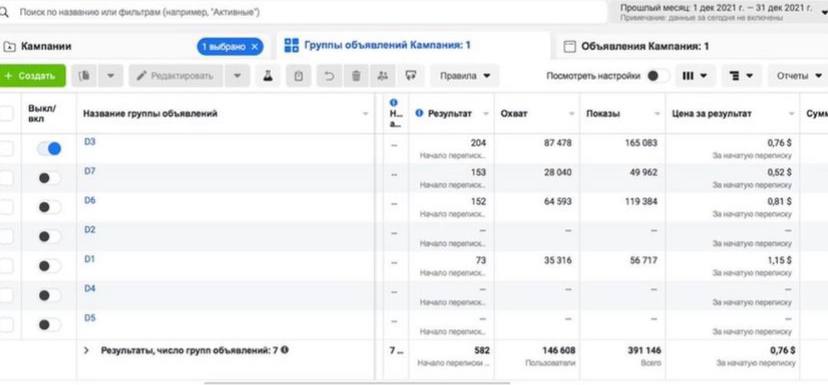This screenshot has width=828, height=385.
Task: Open ad set D1 link
Action: tap(90, 259)
